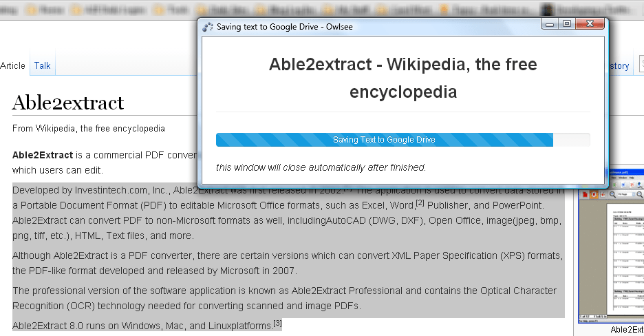Click the 'Saving text to Google Drive - Owlsee' title
The image size is (644, 336).
point(285,27)
